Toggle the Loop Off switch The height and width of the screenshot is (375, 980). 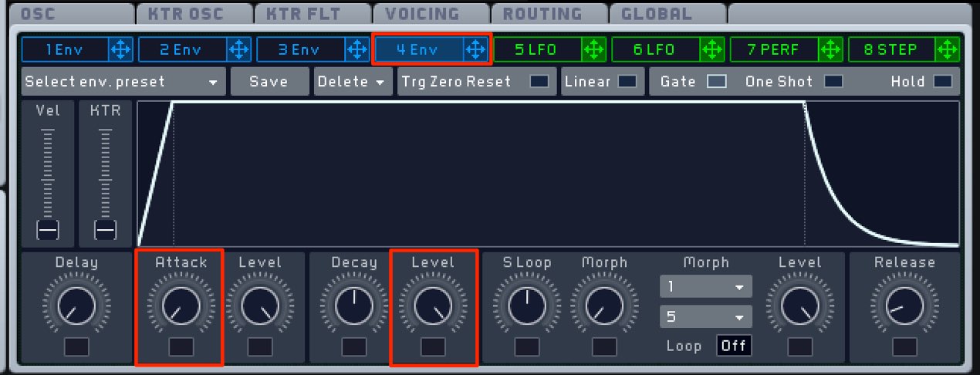733,346
